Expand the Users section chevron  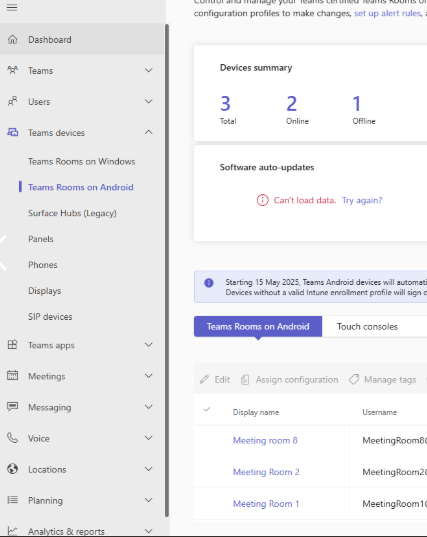pyautogui.click(x=149, y=101)
